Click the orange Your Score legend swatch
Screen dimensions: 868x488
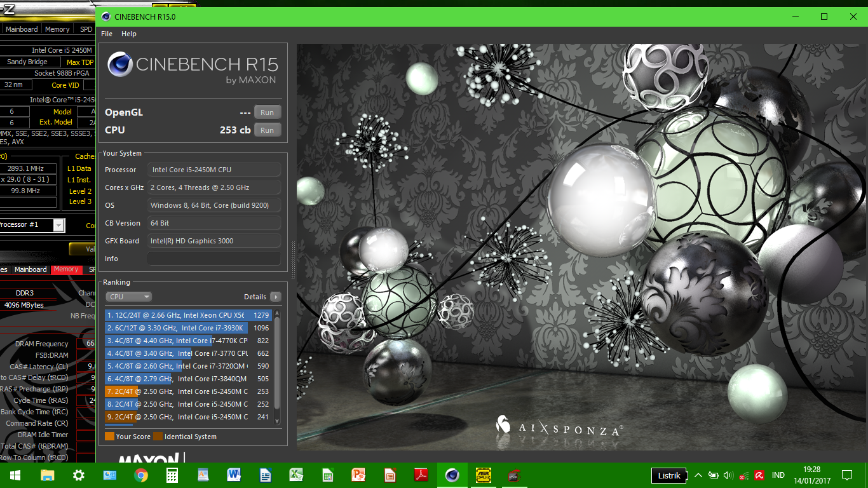(109, 437)
